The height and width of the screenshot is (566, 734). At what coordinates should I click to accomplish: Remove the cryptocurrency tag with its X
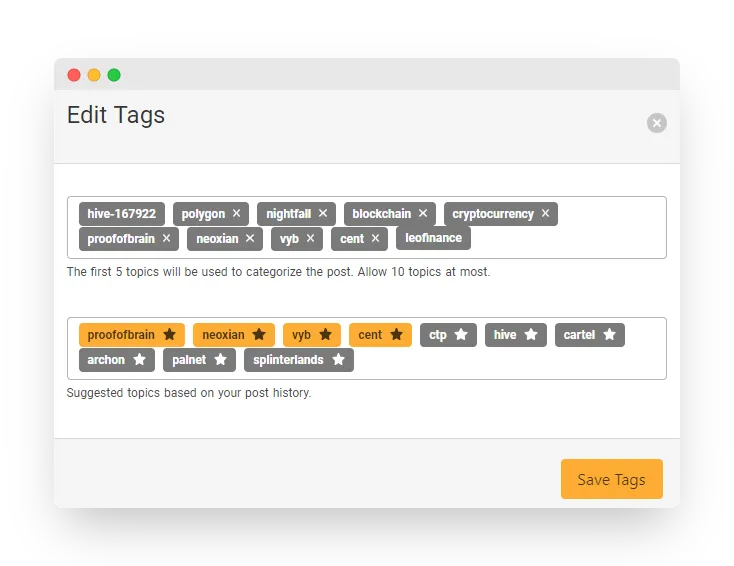(x=545, y=213)
